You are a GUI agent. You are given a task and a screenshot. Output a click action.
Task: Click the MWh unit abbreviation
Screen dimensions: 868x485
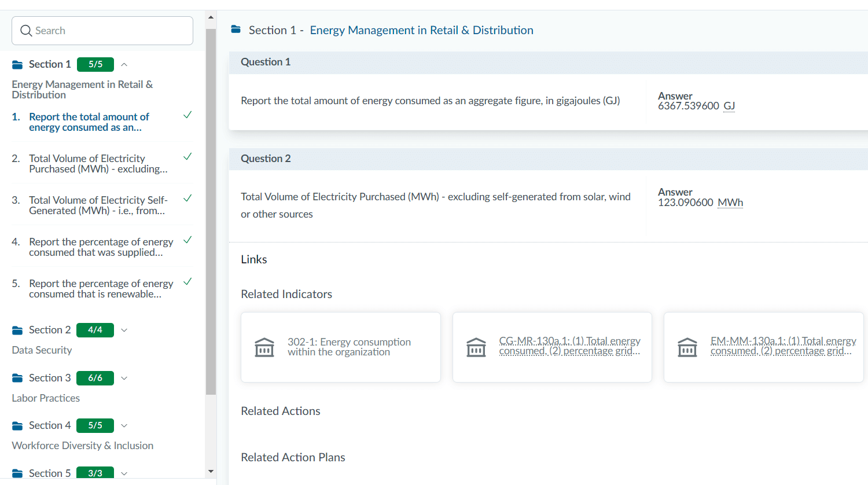pos(730,203)
